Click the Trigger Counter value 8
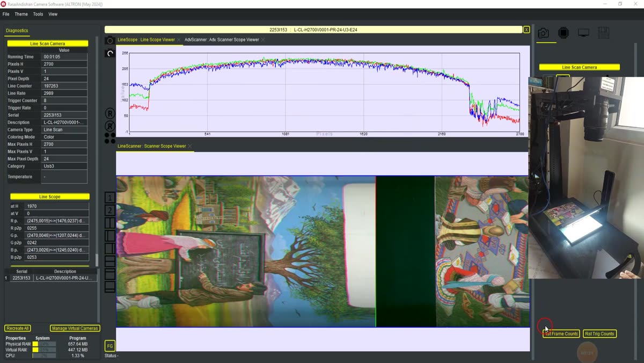 click(64, 100)
